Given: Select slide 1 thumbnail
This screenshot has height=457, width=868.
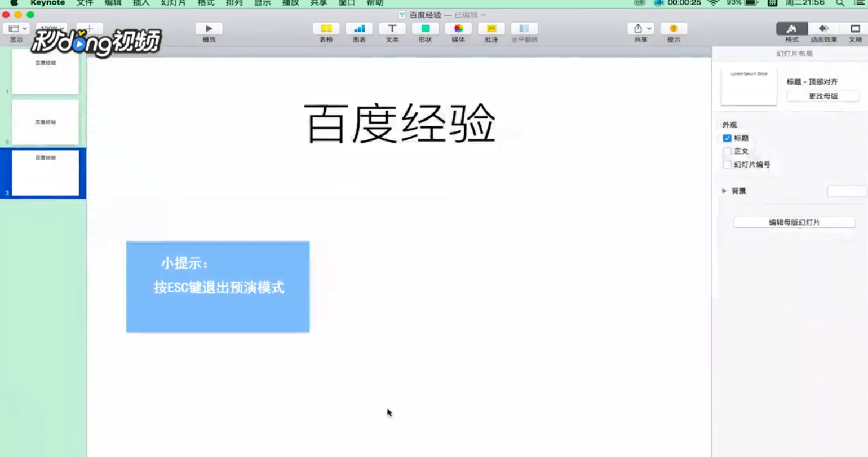Looking at the screenshot, I should tap(46, 72).
